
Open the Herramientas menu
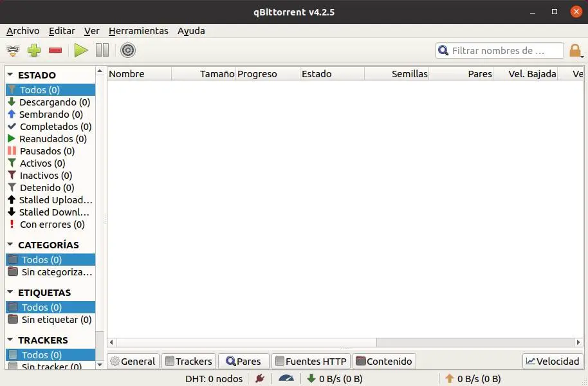pos(138,31)
